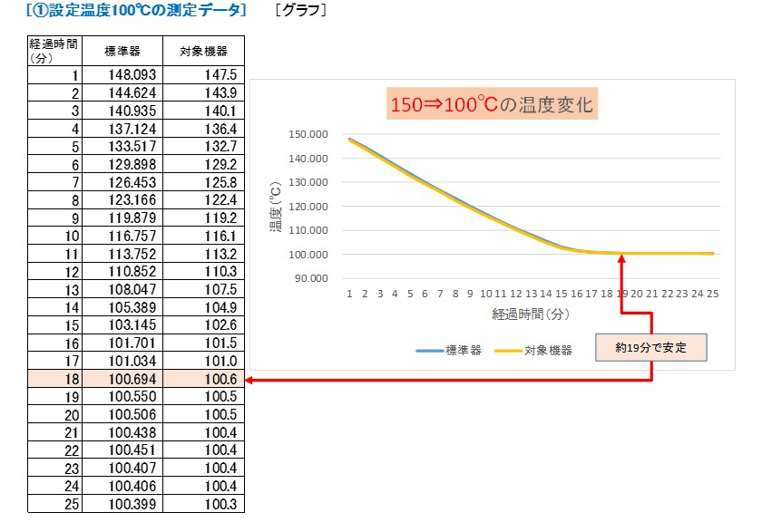
Task: Select cell value 140.935
Action: (x=132, y=111)
